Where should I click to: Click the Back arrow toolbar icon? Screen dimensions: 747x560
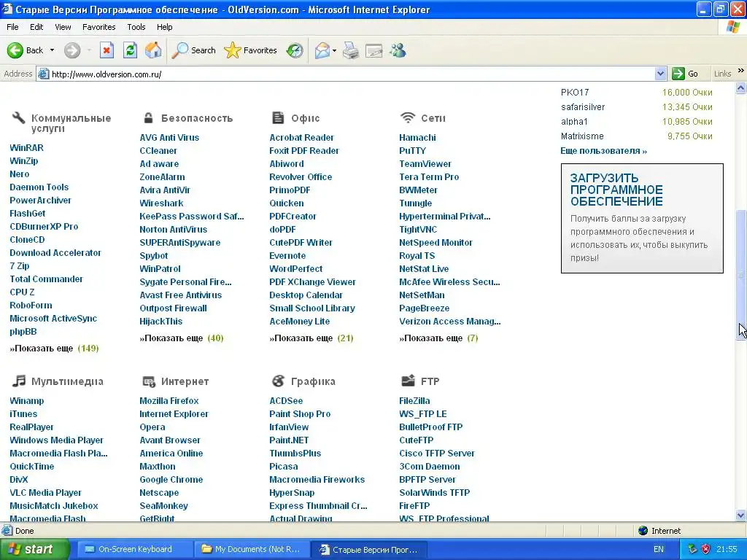[15, 50]
